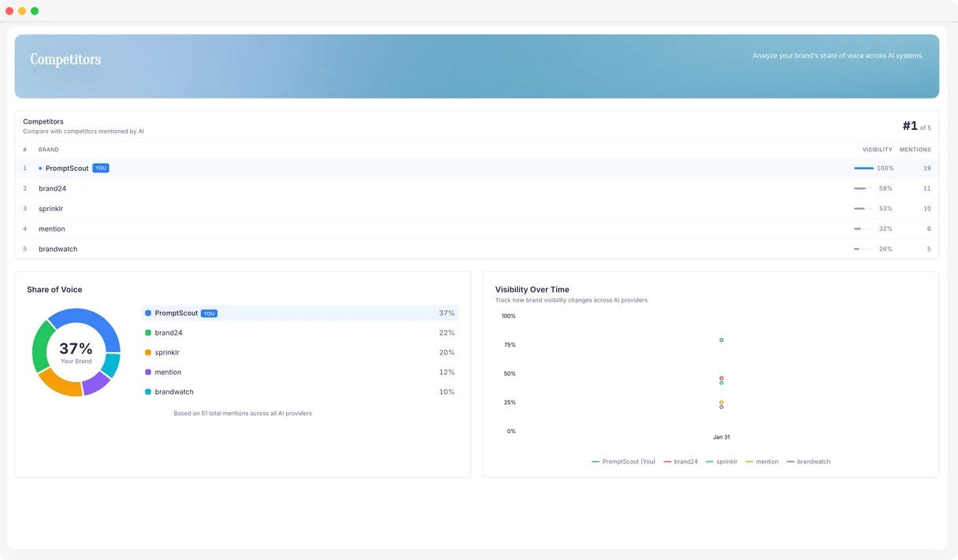The image size is (958, 560).
Task: Click the blue PromptScout legend square in Share of Voice
Action: pyautogui.click(x=147, y=313)
